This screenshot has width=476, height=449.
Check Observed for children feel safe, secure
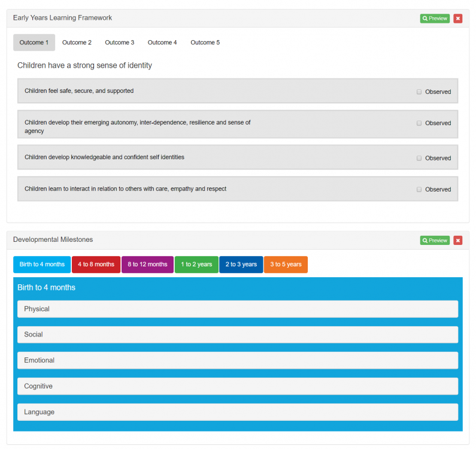(x=419, y=92)
